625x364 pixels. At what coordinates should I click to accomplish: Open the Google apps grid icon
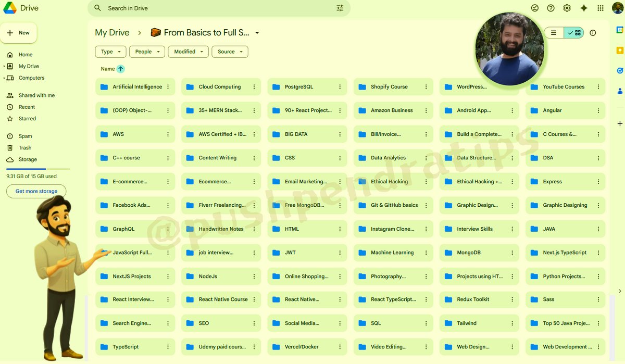point(601,8)
